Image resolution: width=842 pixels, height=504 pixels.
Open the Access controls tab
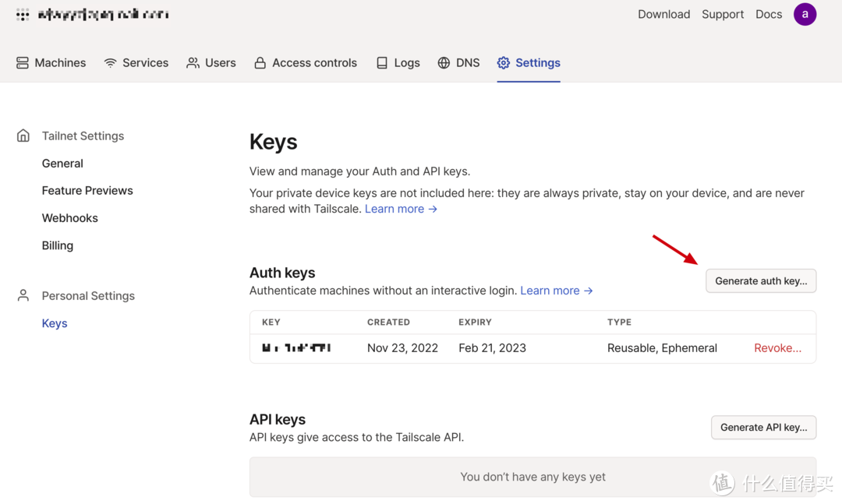(x=306, y=63)
